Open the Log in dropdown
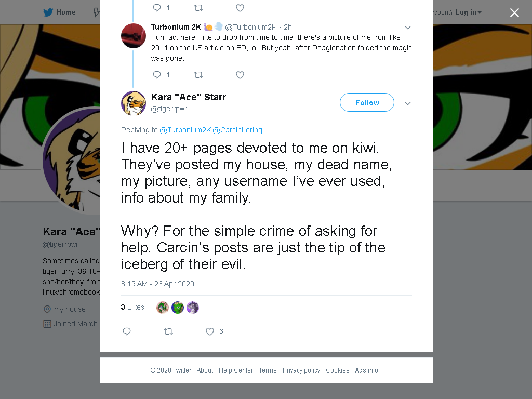This screenshot has width=532, height=399. (x=468, y=12)
